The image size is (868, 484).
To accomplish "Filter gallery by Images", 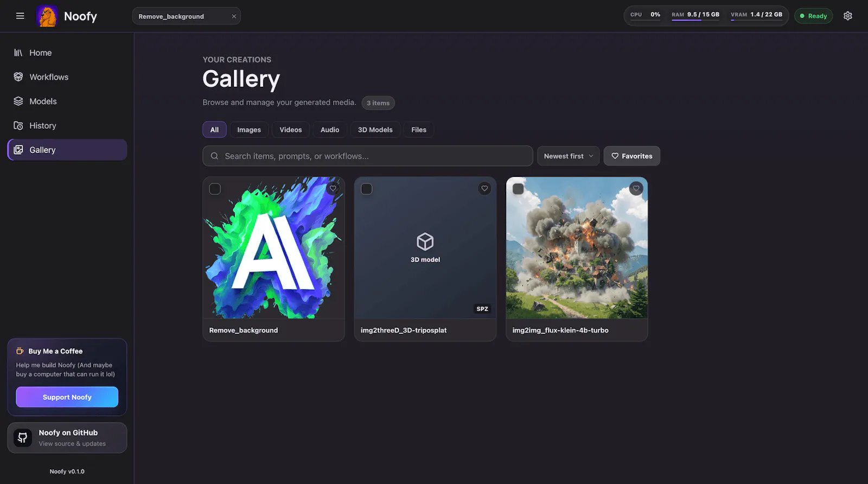I will [x=249, y=130].
